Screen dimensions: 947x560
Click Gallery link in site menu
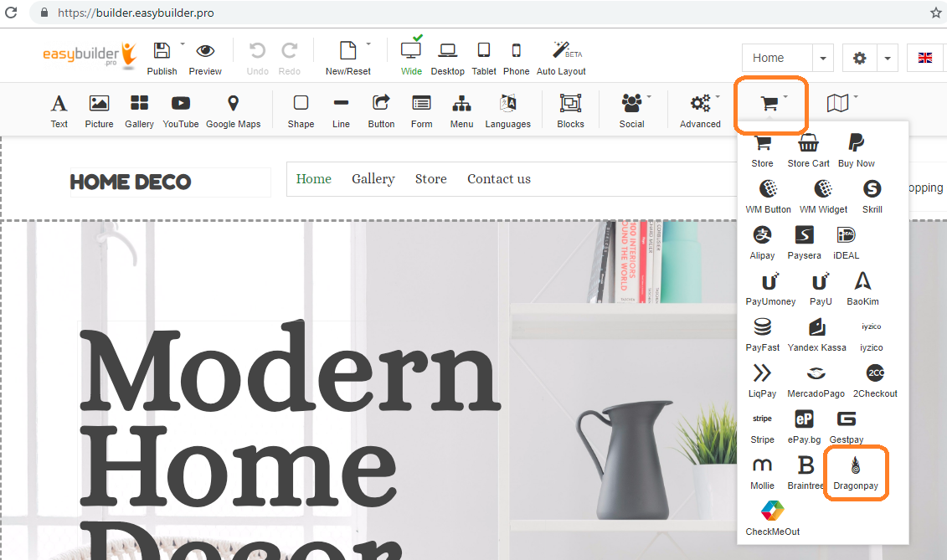click(373, 179)
